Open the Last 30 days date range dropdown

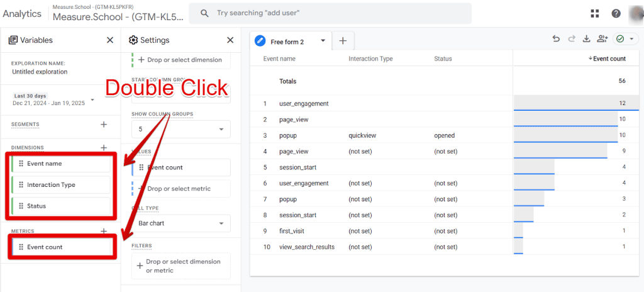pos(53,99)
